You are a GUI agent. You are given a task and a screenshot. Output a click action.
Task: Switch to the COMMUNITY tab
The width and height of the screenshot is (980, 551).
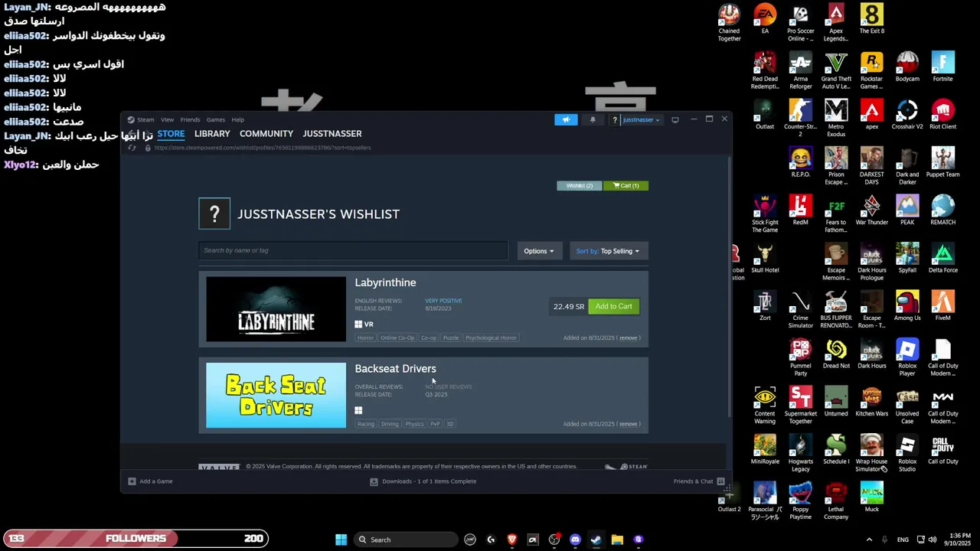[266, 134]
